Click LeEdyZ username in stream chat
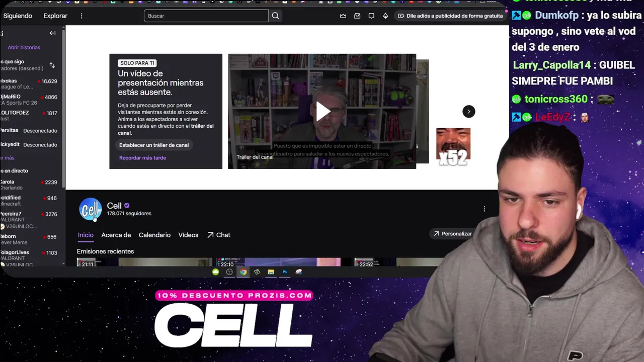This screenshot has height=362, width=644. (x=552, y=117)
